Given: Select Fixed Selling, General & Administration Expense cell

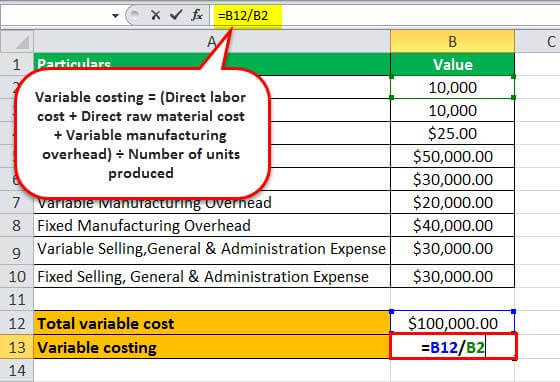Looking at the screenshot, I should 212,276.
